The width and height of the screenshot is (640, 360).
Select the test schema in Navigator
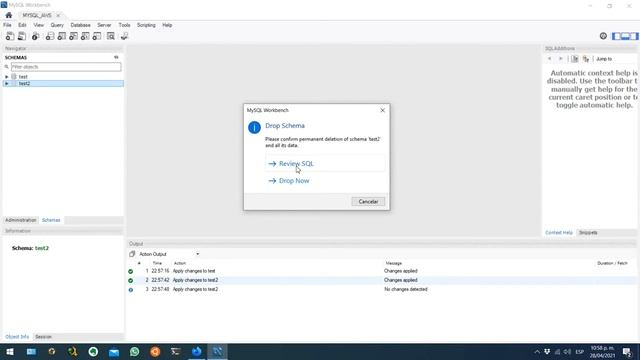point(23,77)
